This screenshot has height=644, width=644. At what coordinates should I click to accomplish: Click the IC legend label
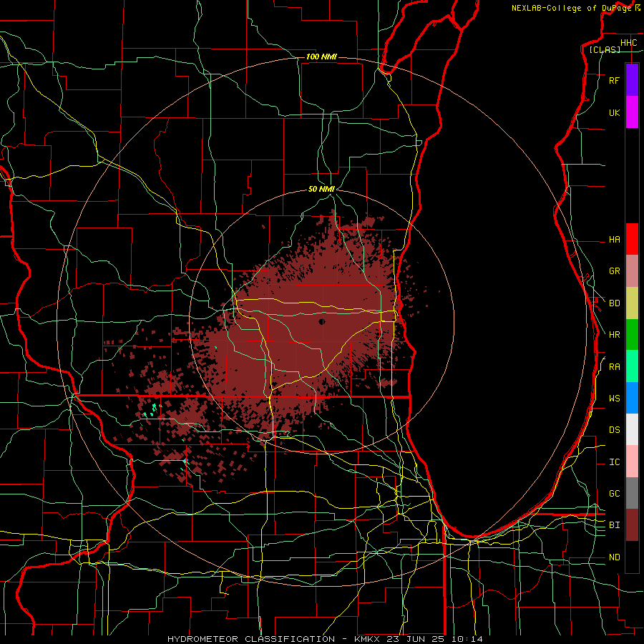click(x=614, y=462)
